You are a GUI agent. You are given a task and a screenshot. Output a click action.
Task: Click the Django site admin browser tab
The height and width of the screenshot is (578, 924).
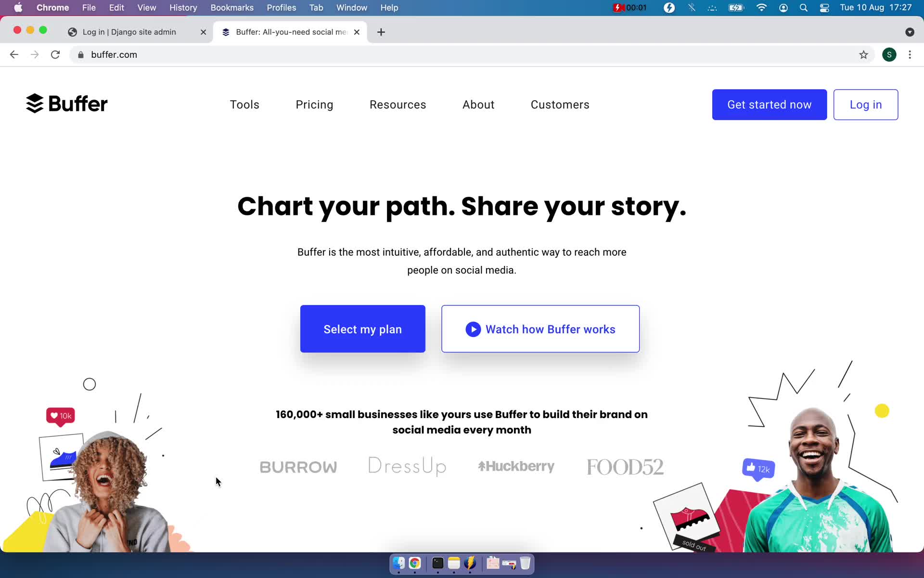(x=129, y=31)
